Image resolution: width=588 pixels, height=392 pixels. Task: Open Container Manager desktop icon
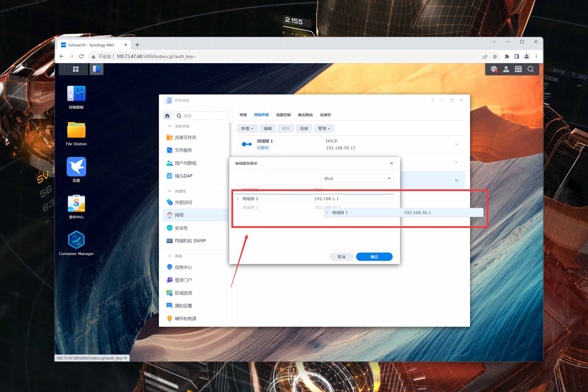[x=76, y=240]
